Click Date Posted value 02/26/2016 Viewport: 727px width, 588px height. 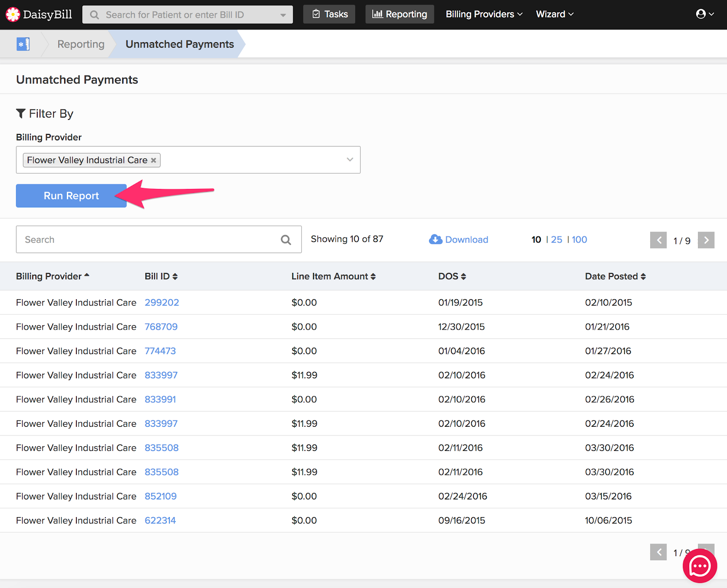tap(609, 400)
